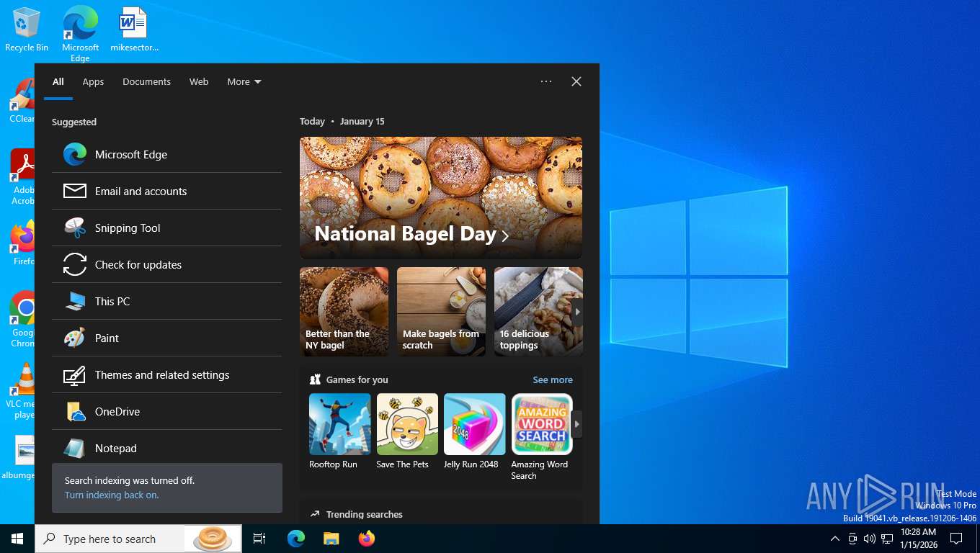Viewport: 980px width, 553px height.
Task: Open the Amazing Word Search game
Action: 542,437
